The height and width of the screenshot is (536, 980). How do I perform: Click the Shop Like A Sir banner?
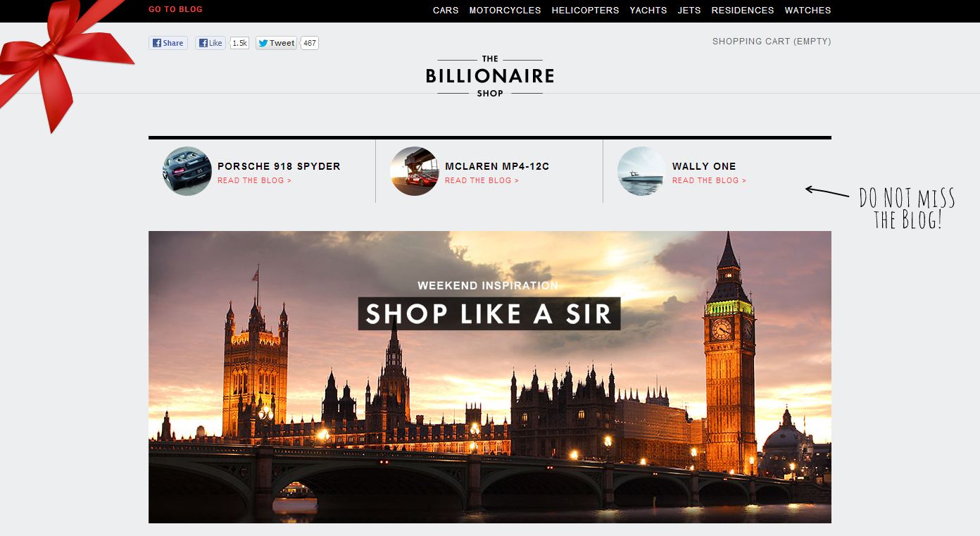[490, 377]
